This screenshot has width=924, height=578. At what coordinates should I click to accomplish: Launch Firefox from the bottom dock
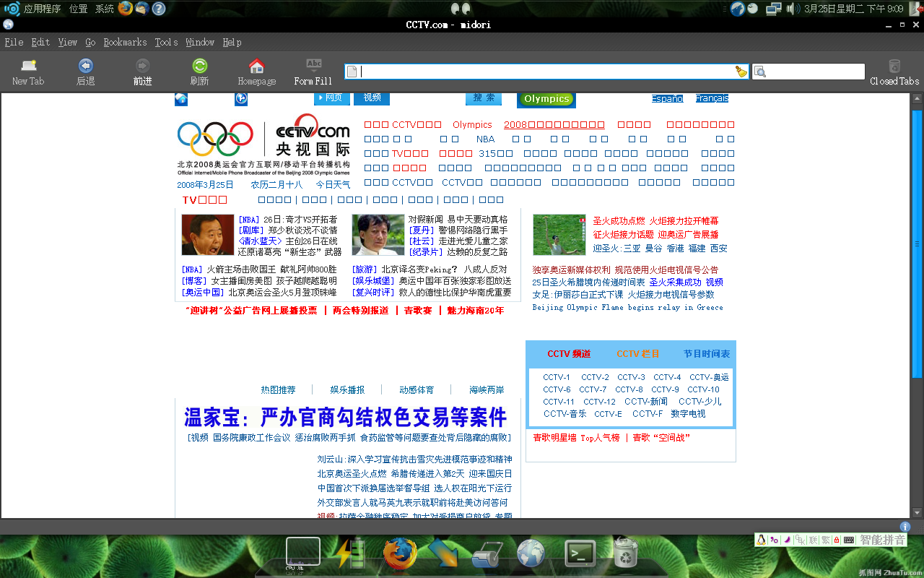pos(400,553)
